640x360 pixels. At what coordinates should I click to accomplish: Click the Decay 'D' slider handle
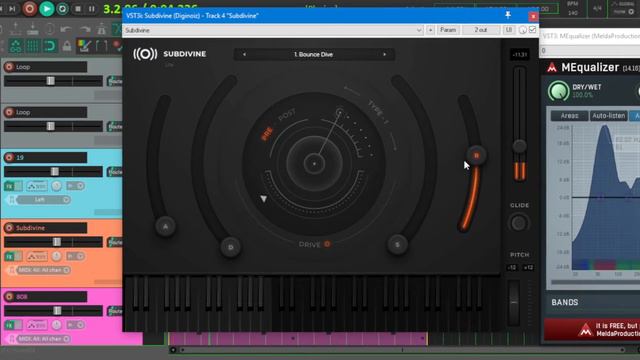pos(231,247)
